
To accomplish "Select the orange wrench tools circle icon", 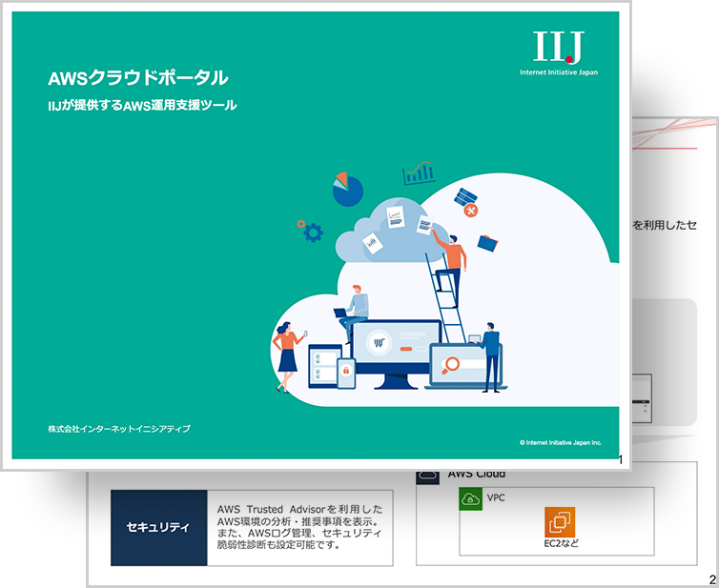I will coord(470,210).
